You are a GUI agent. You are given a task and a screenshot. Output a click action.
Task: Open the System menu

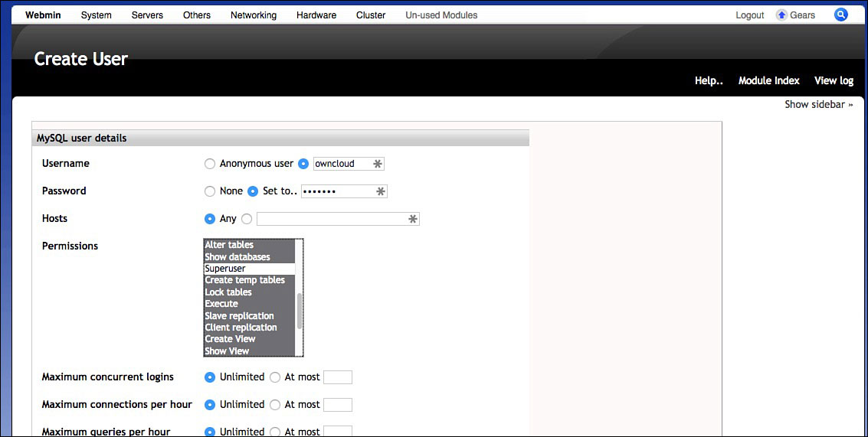(97, 15)
